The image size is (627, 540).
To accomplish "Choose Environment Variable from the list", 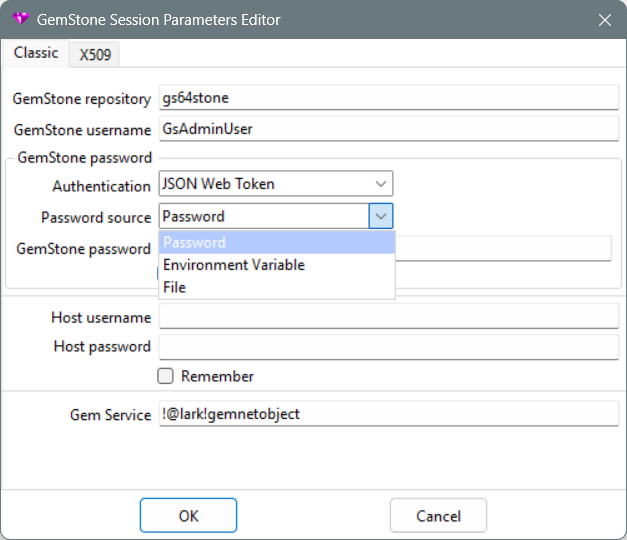I will [277, 265].
